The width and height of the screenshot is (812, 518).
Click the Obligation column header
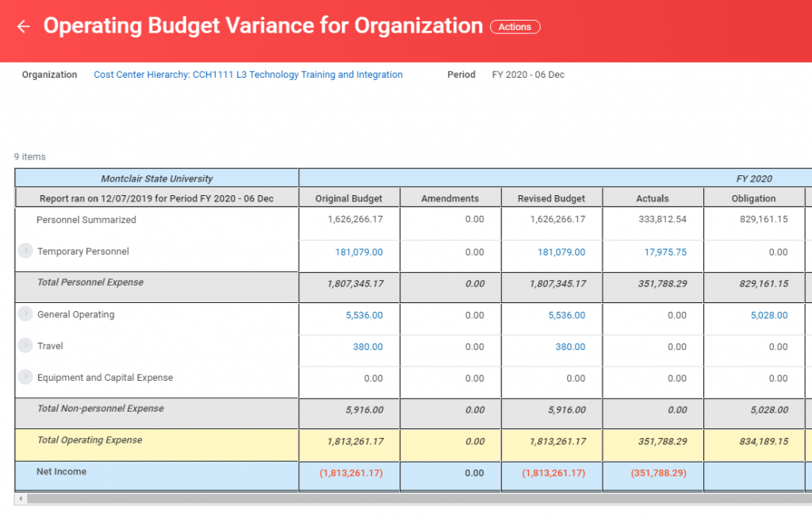pyautogui.click(x=753, y=198)
